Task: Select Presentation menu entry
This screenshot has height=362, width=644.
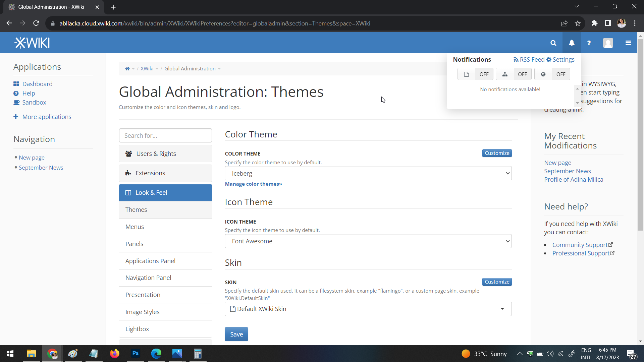Action: click(x=165, y=295)
